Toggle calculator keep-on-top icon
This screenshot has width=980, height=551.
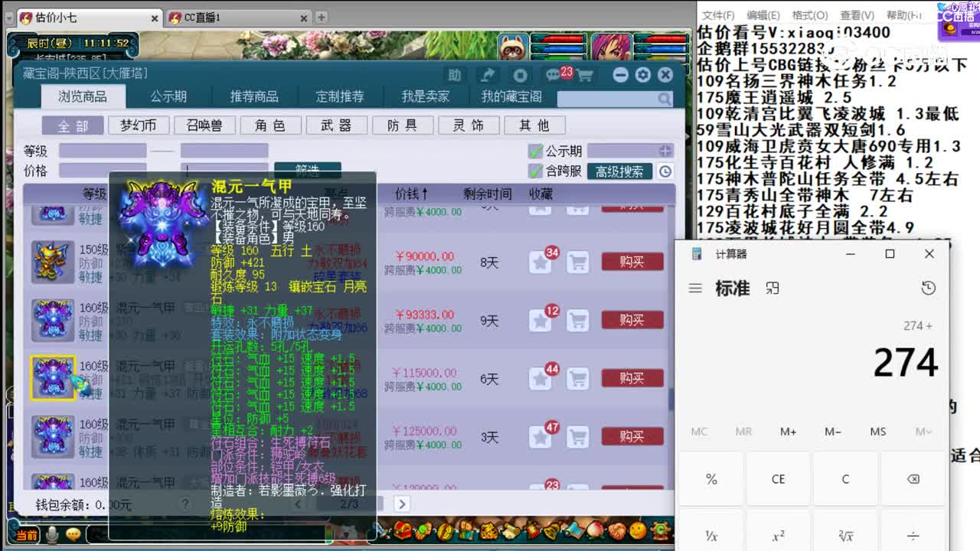coord(772,288)
